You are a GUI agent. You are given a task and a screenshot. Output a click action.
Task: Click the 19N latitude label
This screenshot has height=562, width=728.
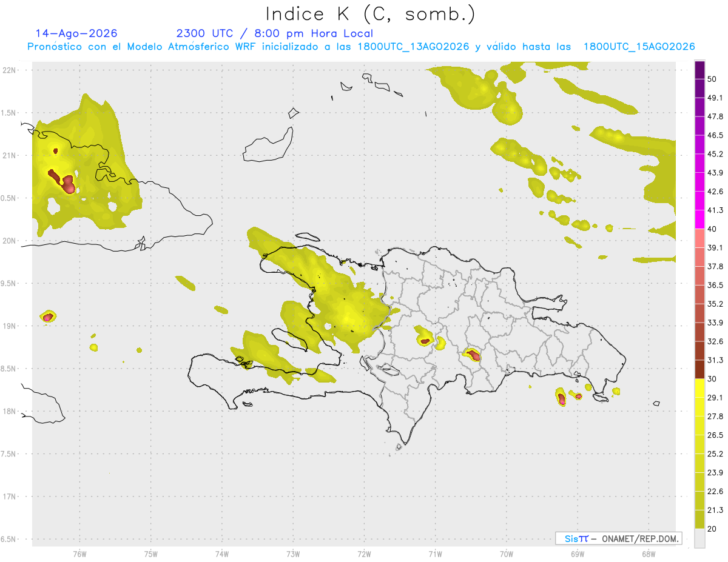(10, 326)
